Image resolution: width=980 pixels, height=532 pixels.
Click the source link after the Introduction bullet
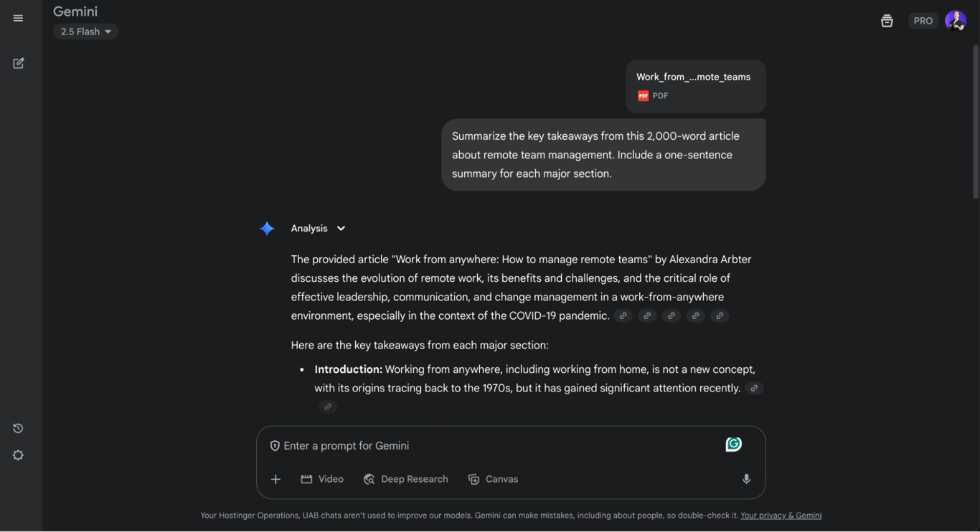coord(753,389)
